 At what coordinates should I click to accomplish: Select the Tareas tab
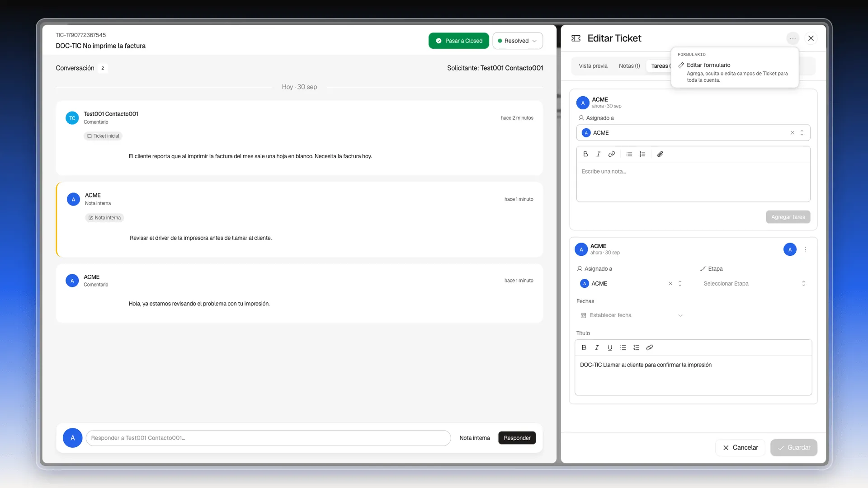pyautogui.click(x=660, y=66)
